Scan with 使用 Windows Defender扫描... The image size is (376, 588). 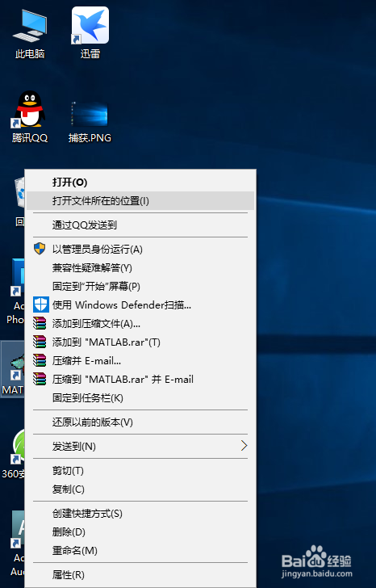(140, 304)
